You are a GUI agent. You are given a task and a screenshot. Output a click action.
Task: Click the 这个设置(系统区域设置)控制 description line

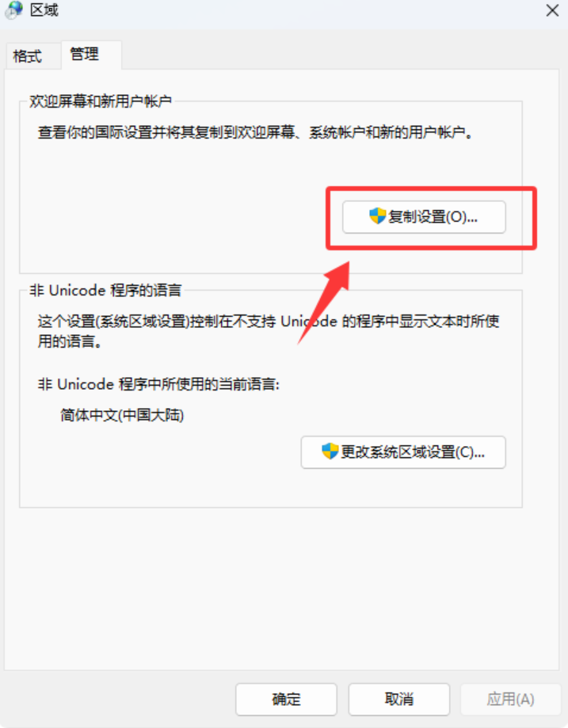269,321
